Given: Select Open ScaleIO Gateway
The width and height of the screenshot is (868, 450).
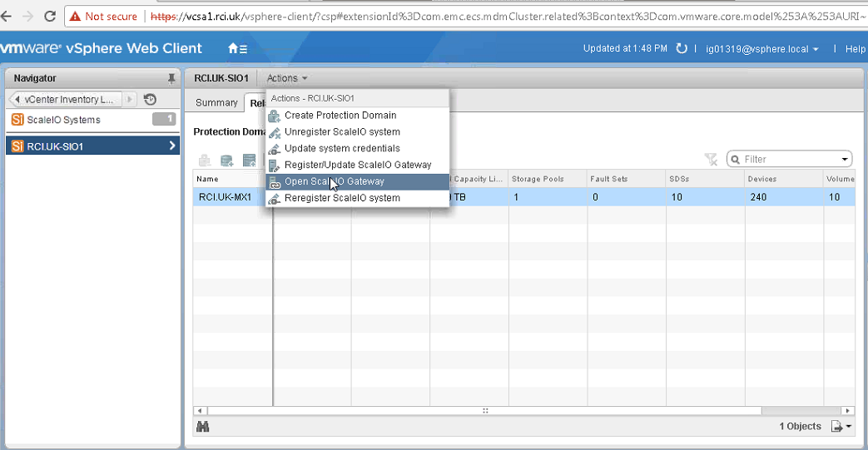Looking at the screenshot, I should (358, 181).
